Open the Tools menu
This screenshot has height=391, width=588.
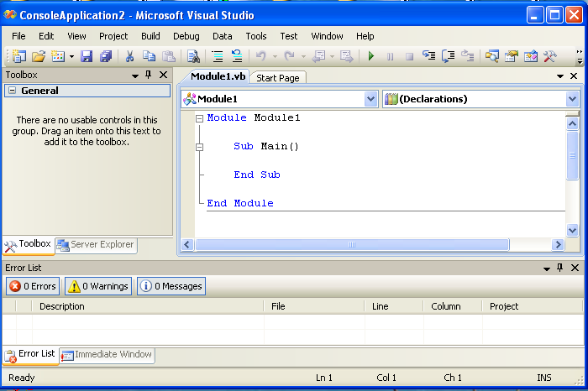(x=256, y=36)
